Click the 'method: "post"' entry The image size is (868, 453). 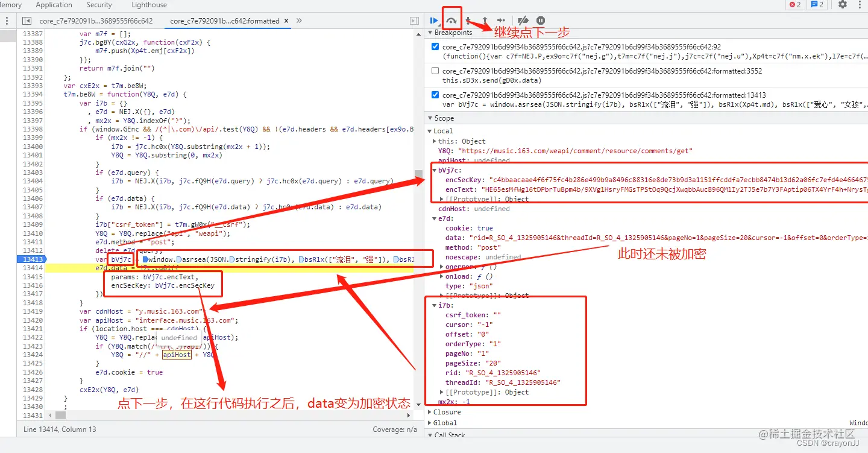coord(474,247)
